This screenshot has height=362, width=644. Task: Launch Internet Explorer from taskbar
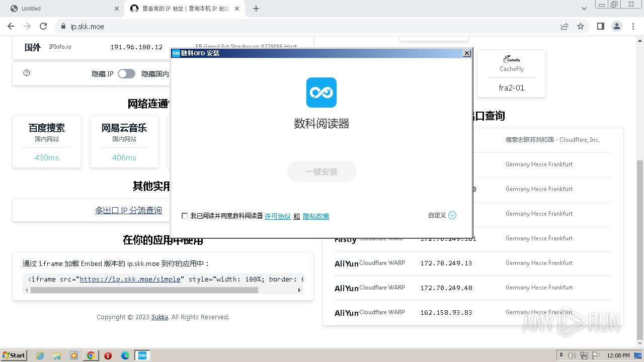click(40, 355)
